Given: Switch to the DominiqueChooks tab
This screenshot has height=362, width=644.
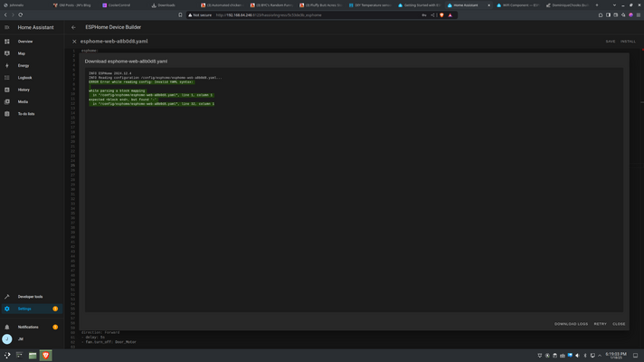Looking at the screenshot, I should 569,5.
